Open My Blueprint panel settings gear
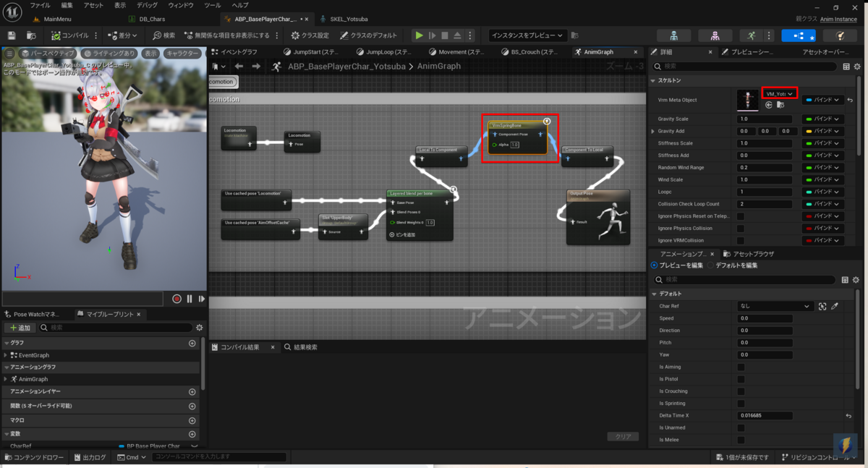The height and width of the screenshot is (468, 868). [200, 328]
